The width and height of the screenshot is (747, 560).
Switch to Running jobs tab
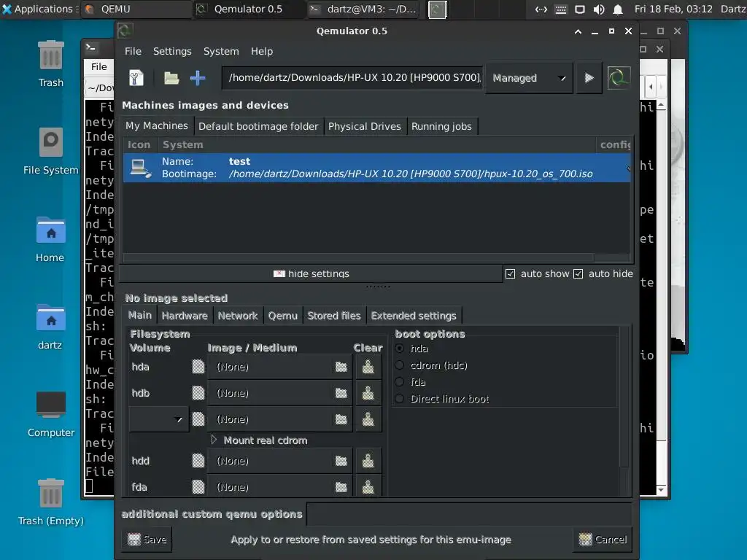441,126
